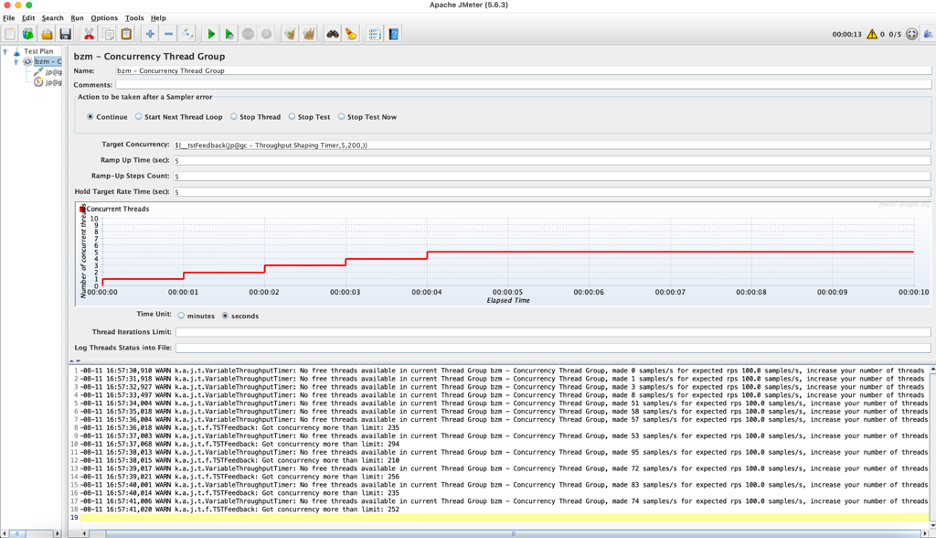The height and width of the screenshot is (538, 936).
Task: Open the File menu
Action: [9, 18]
